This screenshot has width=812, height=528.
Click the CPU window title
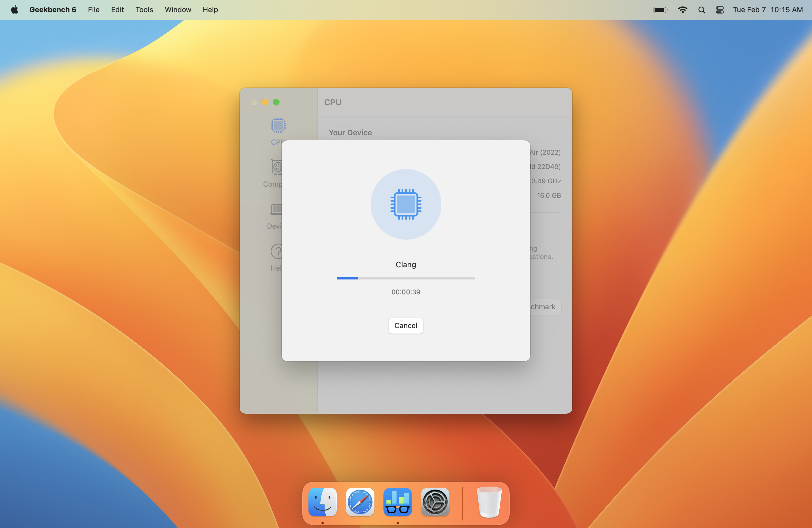coord(333,102)
